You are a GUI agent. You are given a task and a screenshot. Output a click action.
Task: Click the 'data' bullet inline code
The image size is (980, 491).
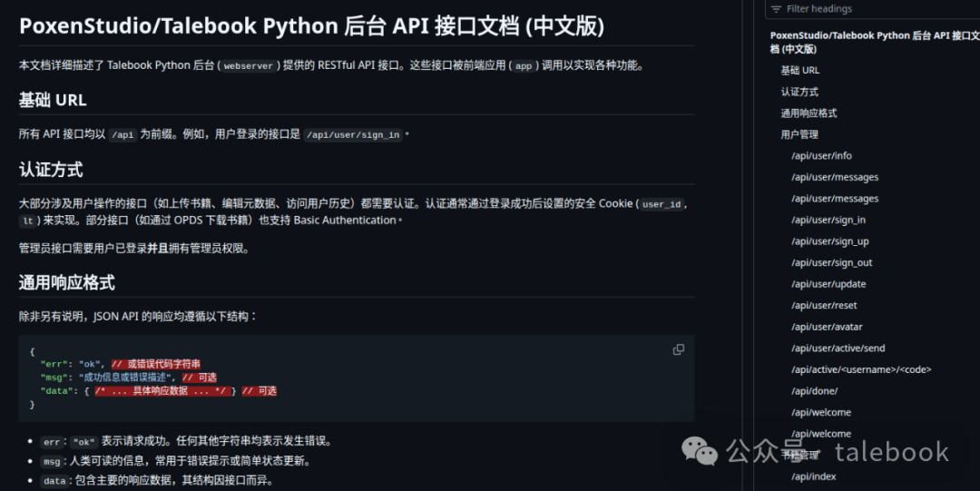click(x=54, y=481)
